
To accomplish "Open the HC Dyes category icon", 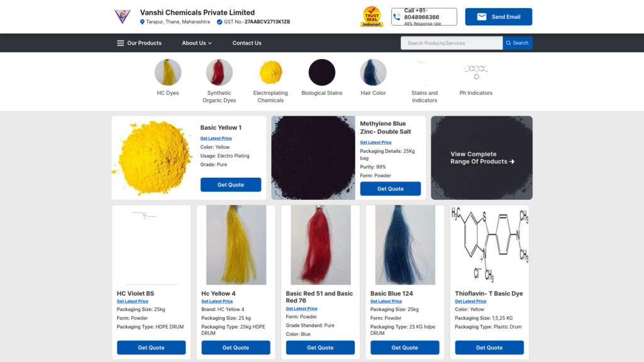I will [x=167, y=72].
